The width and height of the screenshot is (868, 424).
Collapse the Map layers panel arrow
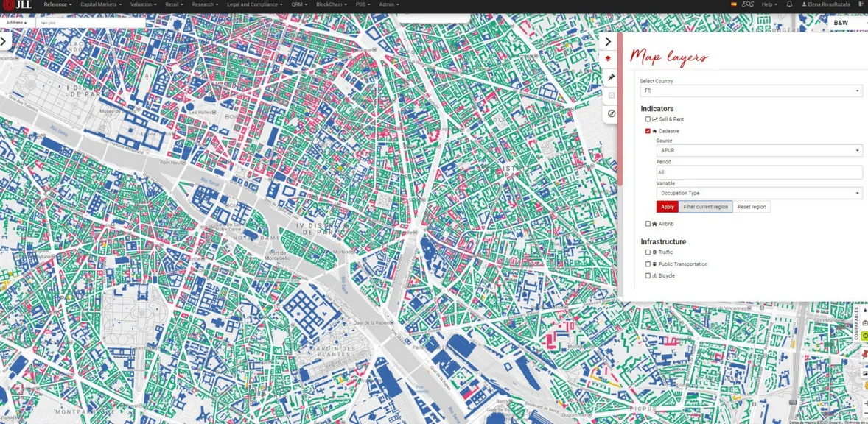(609, 41)
